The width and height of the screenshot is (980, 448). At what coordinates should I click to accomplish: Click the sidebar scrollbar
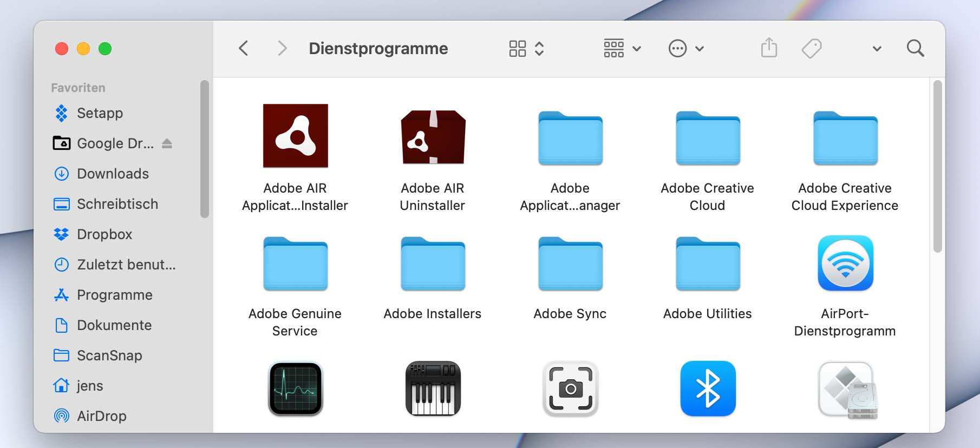click(205, 149)
